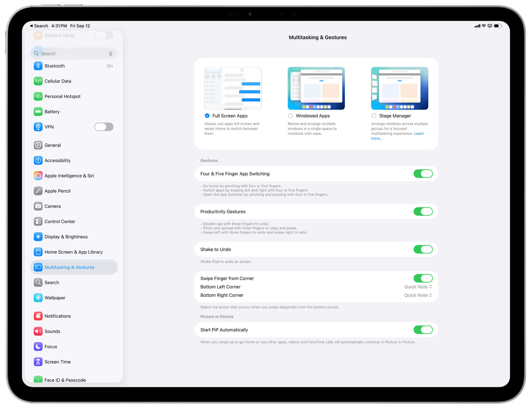Click the Stage Manager preview thumbnail

click(x=399, y=88)
